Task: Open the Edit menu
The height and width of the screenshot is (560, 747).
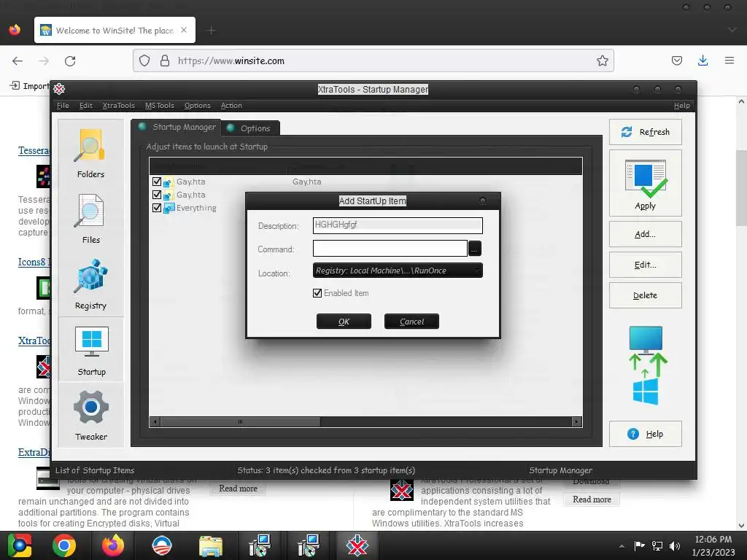Action: [86, 105]
